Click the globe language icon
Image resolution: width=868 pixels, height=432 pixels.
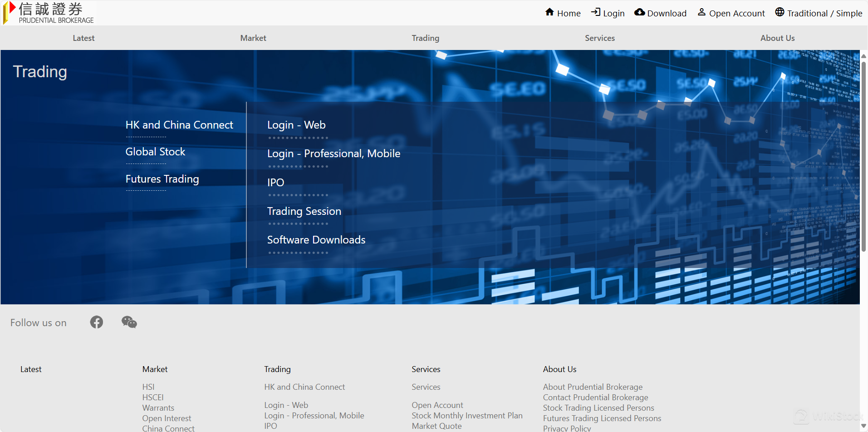(780, 12)
